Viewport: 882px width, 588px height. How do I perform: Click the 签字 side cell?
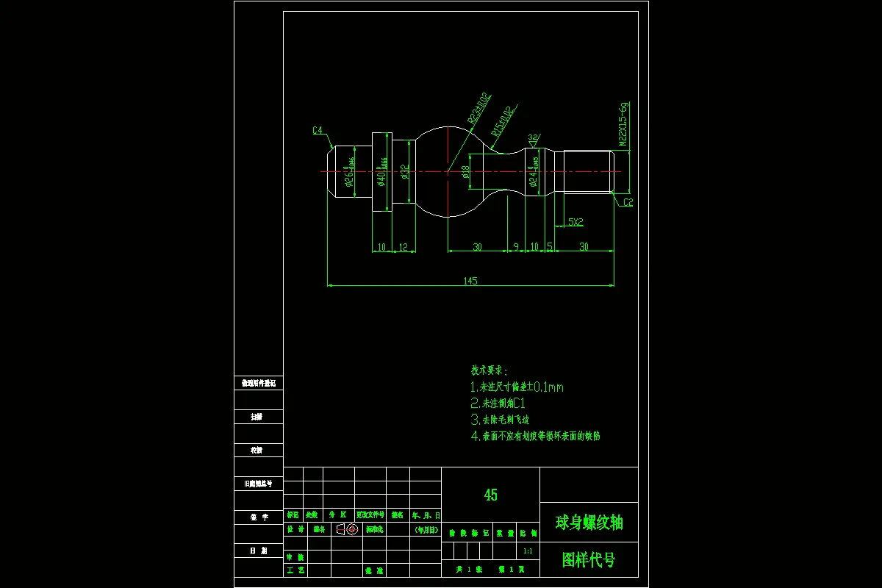[x=259, y=517]
